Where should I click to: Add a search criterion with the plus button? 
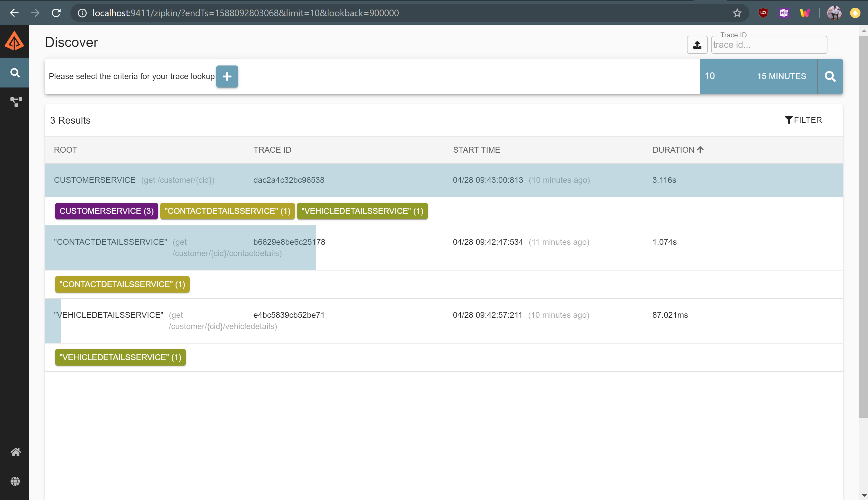[227, 76]
